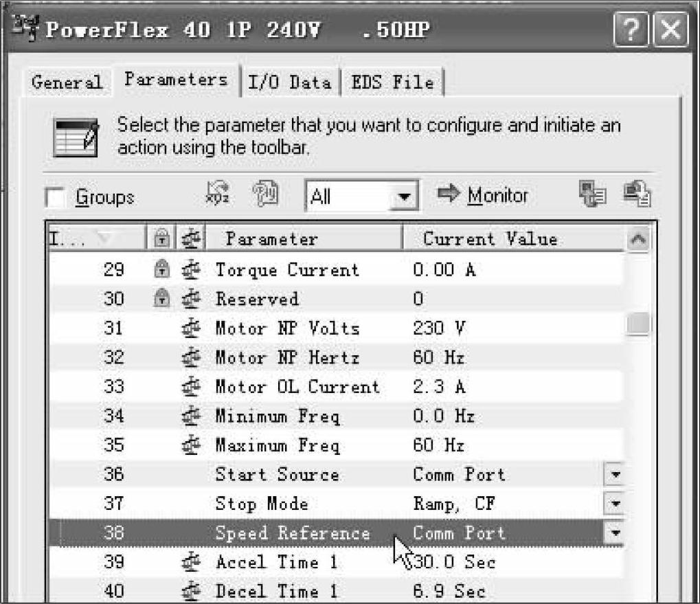Click the 0.0 Hz value cell
Image resolution: width=700 pixels, height=604 pixels.
[444, 416]
